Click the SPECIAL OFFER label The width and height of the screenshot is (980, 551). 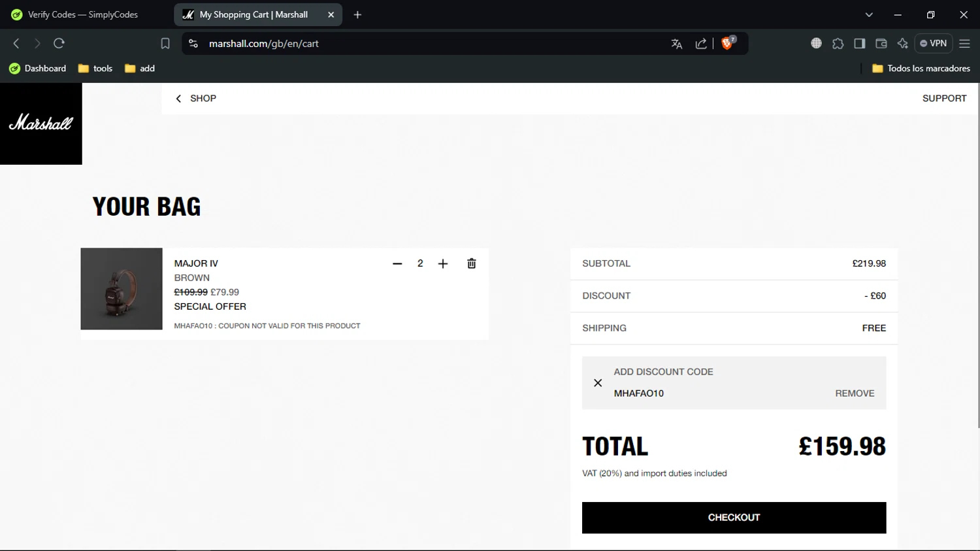[x=210, y=307]
